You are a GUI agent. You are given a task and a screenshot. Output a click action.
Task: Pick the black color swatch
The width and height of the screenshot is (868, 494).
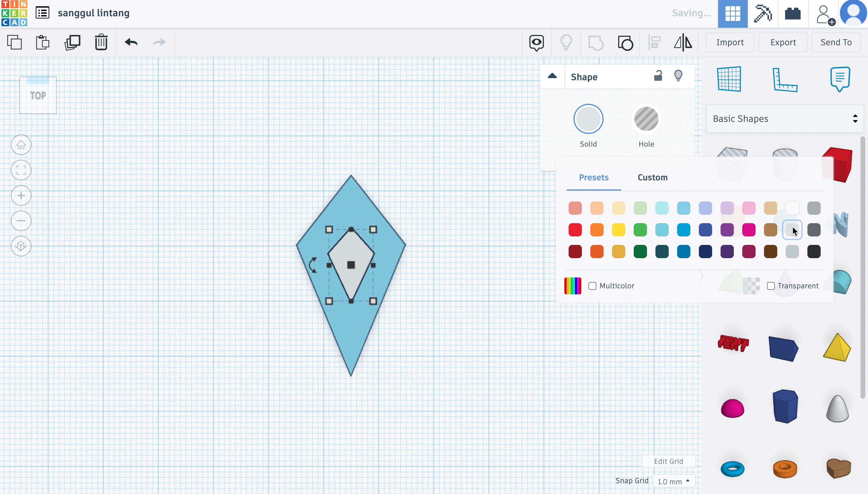coord(814,252)
